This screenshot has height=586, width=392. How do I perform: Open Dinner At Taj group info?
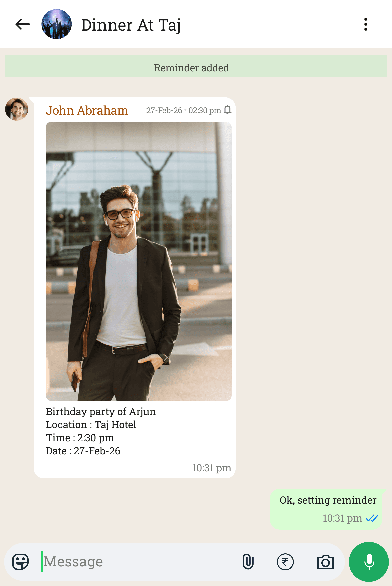(131, 25)
